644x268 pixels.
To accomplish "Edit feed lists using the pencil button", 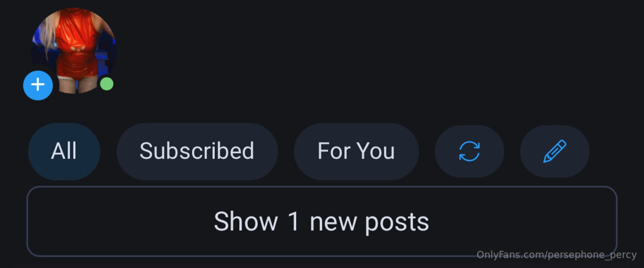I will (x=554, y=151).
